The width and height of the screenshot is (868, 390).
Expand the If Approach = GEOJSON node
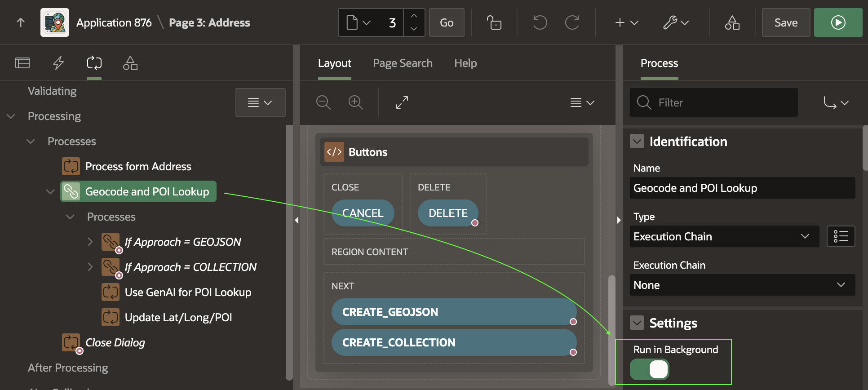click(90, 242)
